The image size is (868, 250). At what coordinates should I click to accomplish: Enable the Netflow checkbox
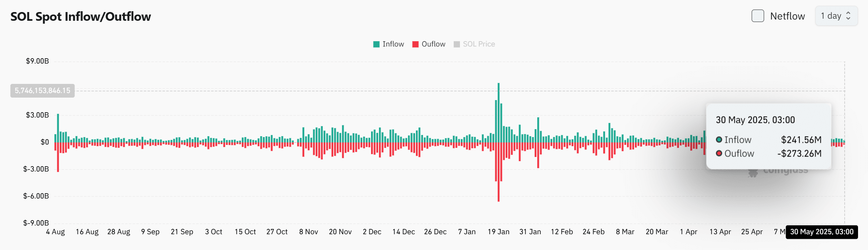click(757, 16)
